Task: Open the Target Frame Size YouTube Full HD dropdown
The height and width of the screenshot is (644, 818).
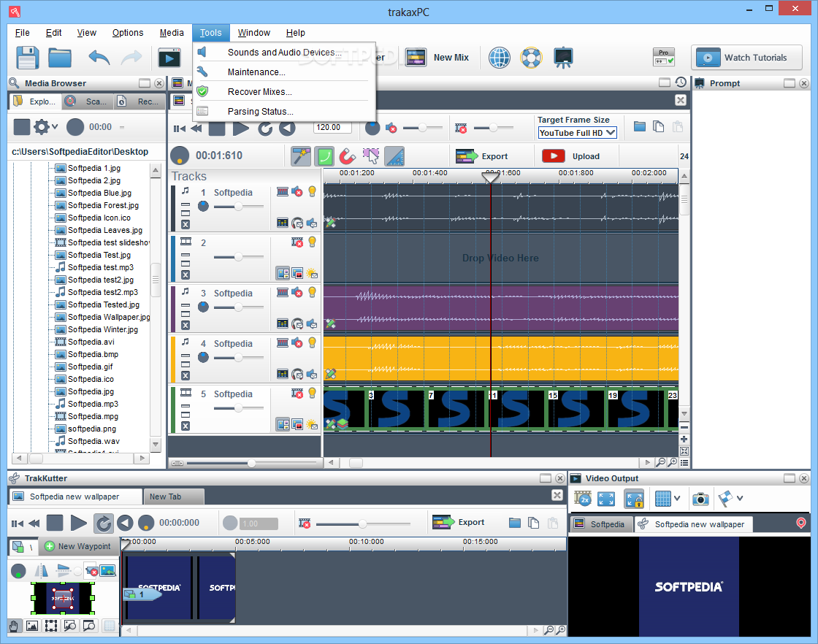Action: pyautogui.click(x=577, y=133)
